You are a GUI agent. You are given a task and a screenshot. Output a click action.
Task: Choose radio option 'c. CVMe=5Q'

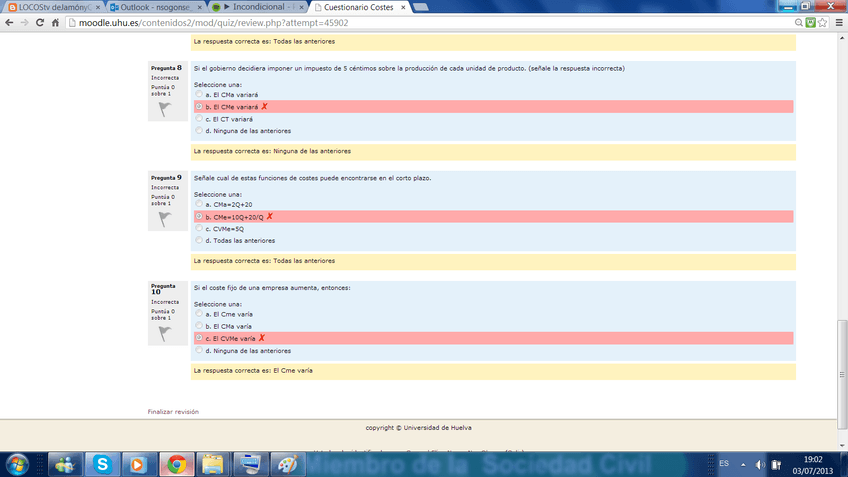click(199, 228)
